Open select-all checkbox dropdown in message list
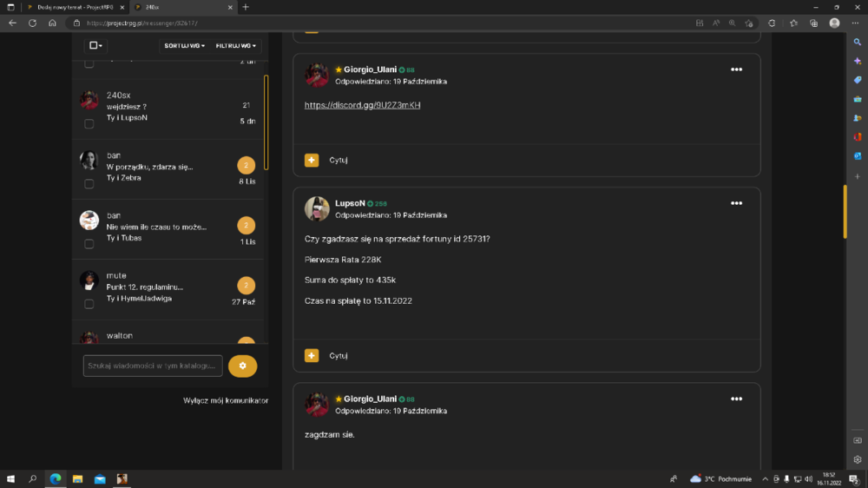Image resolution: width=868 pixels, height=488 pixels. click(95, 45)
